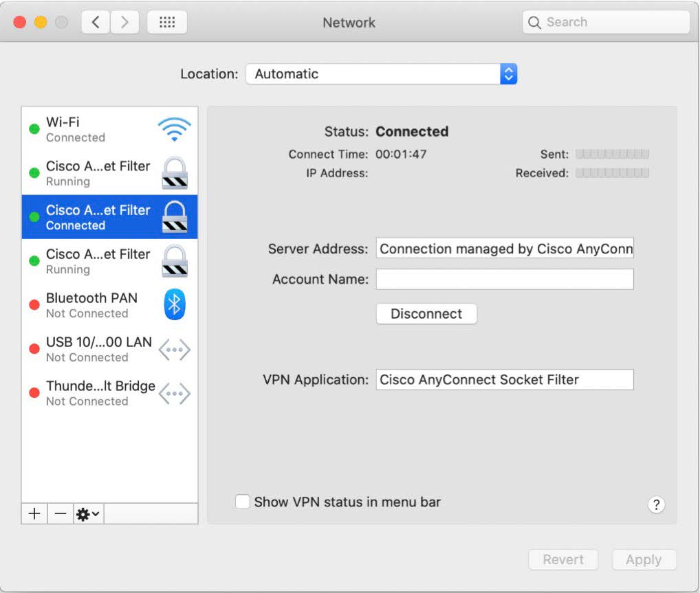Click the Disconnect button
The image size is (700, 593).
426,314
